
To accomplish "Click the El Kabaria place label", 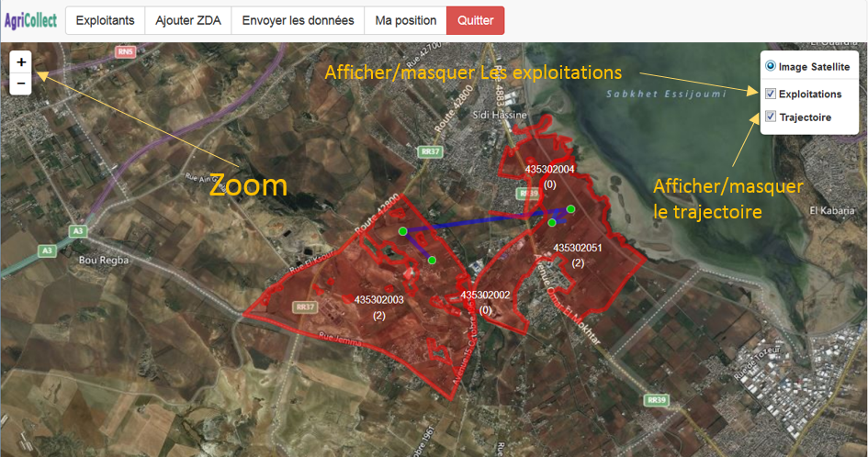I will click(832, 211).
